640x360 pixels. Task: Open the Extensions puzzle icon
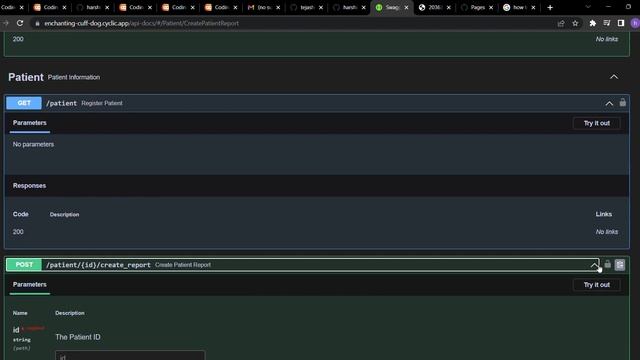click(x=593, y=24)
